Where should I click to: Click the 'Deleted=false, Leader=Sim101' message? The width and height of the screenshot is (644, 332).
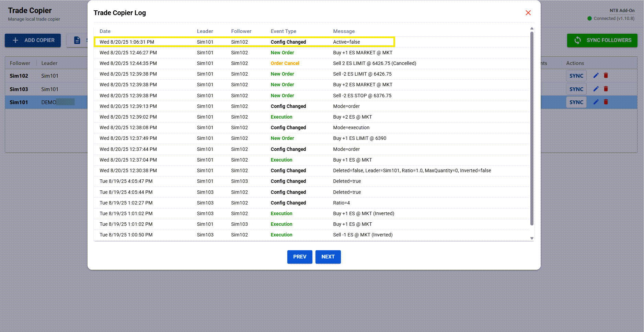412,170
